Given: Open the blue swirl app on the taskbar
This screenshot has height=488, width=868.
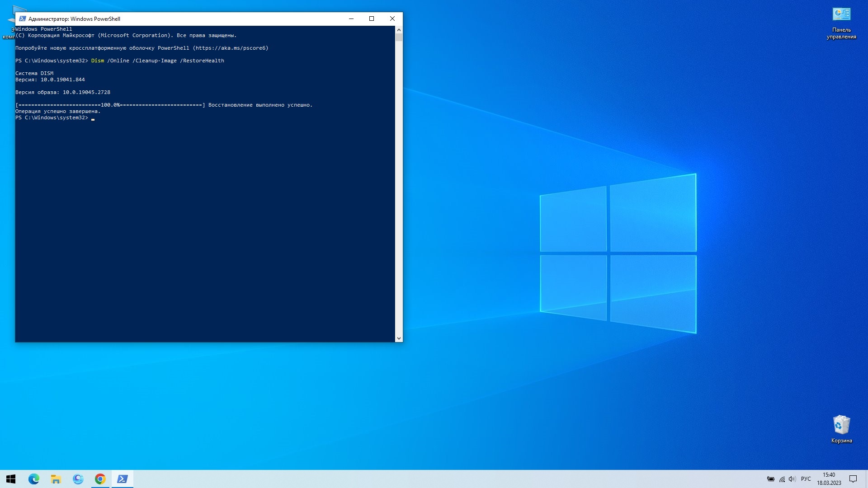Looking at the screenshot, I should (78, 479).
